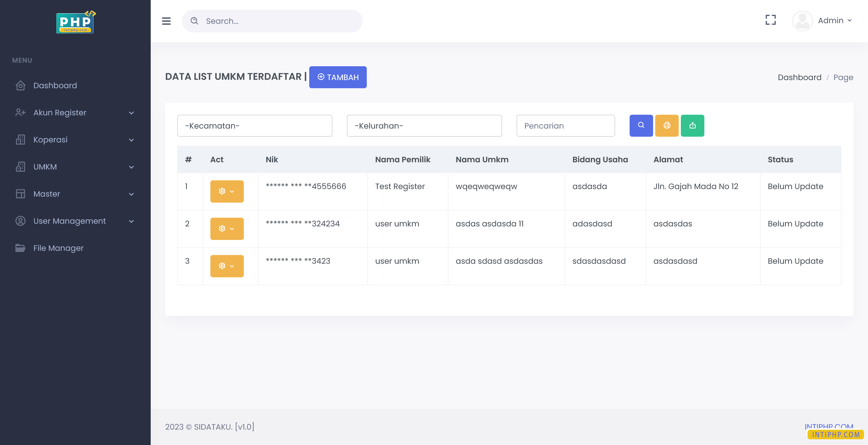Click the yellow print icon
868x445 pixels.
point(666,126)
